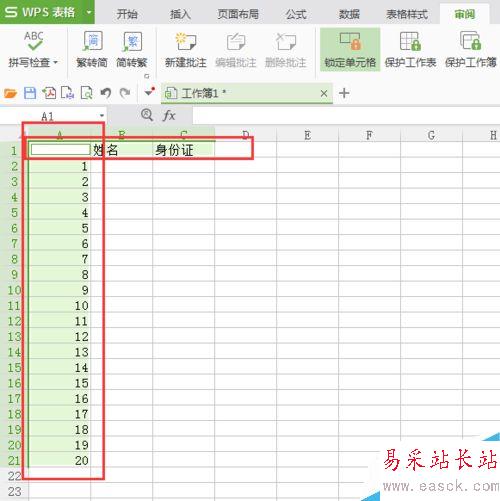This screenshot has width=500, height=501.
Task: Switch to the 数据 tab
Action: click(349, 14)
